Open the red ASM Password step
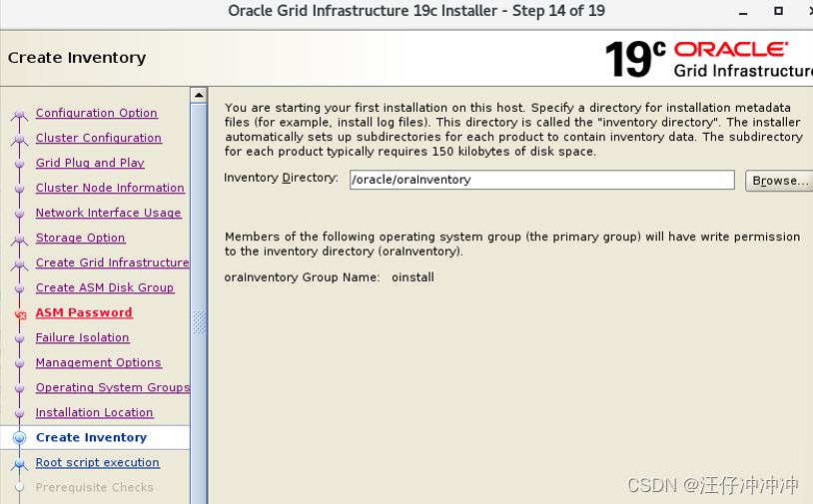This screenshot has width=813, height=504. [84, 312]
